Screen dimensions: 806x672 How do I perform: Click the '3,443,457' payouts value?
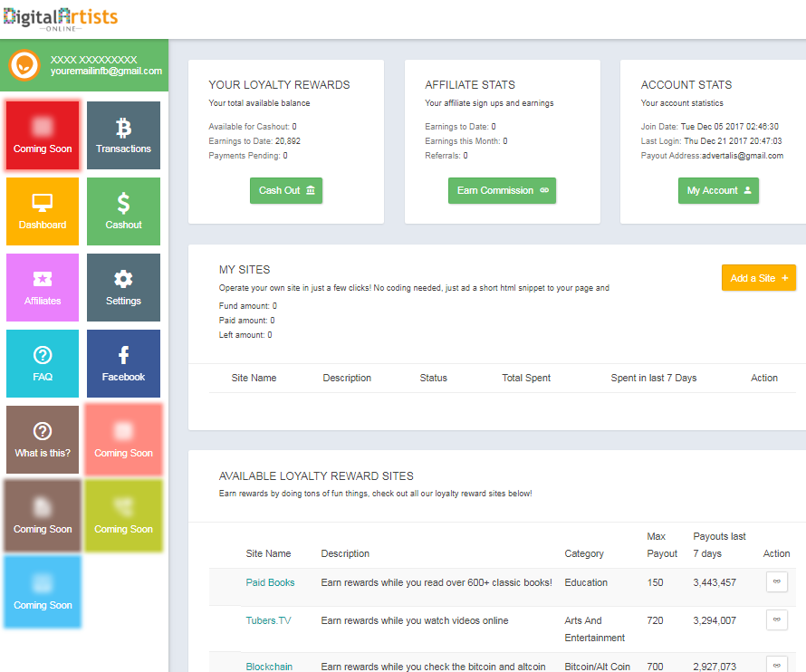tap(715, 582)
